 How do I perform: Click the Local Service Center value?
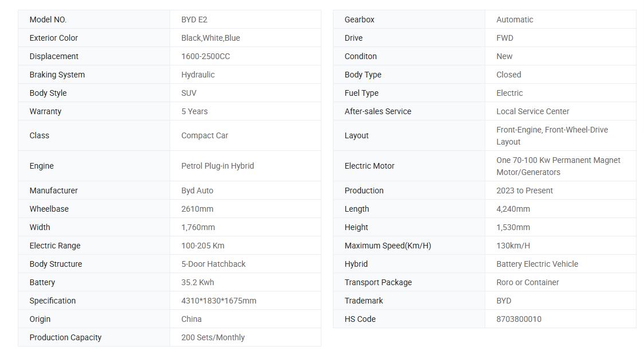click(533, 111)
